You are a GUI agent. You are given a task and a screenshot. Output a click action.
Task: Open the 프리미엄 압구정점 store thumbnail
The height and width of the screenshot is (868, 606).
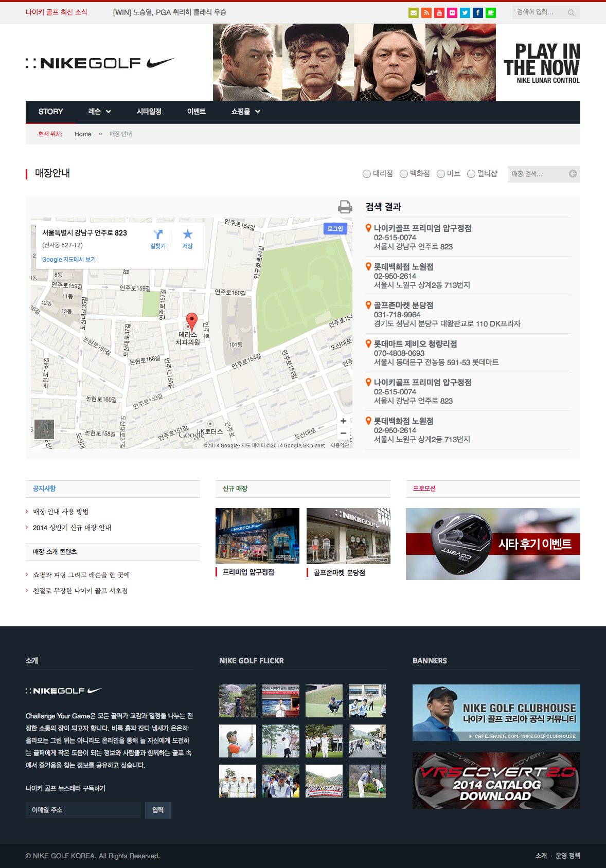[x=257, y=536]
